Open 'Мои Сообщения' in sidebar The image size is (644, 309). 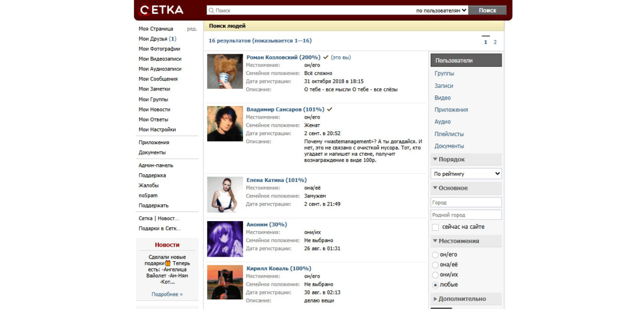pos(158,79)
